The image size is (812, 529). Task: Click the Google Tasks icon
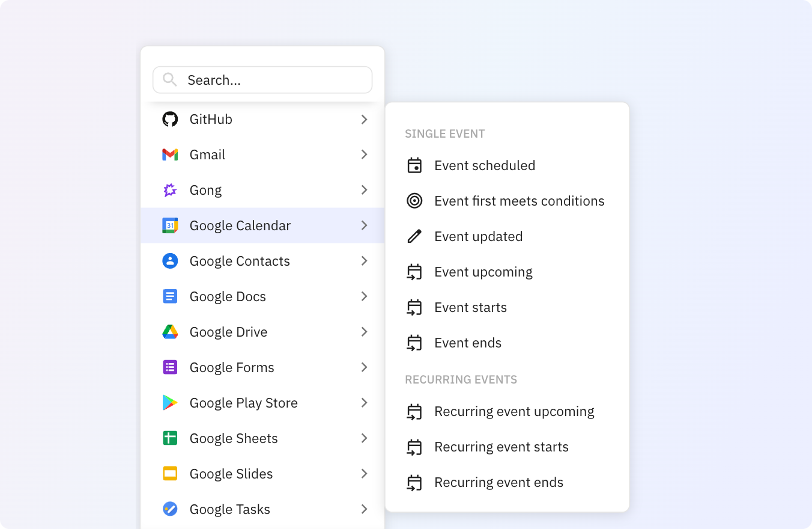(x=170, y=509)
